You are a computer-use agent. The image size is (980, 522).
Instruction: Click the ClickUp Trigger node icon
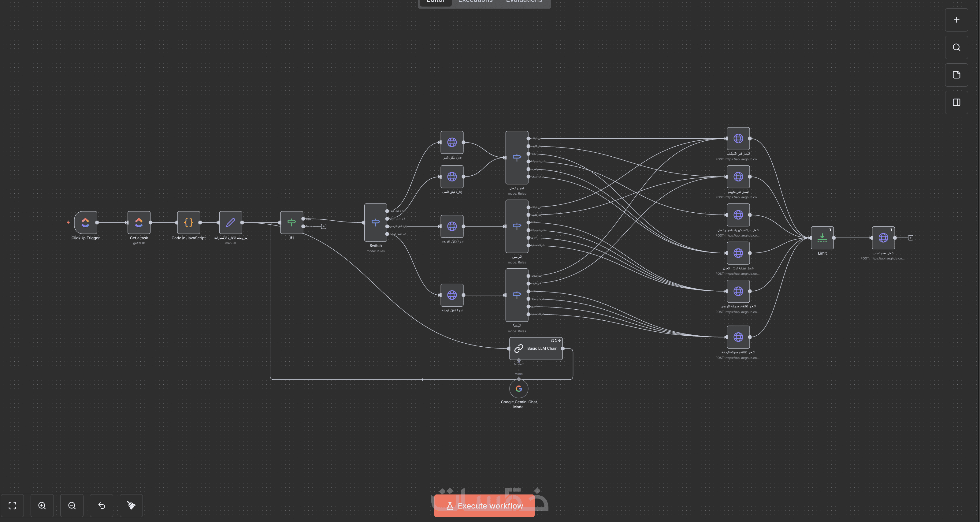[x=86, y=222]
